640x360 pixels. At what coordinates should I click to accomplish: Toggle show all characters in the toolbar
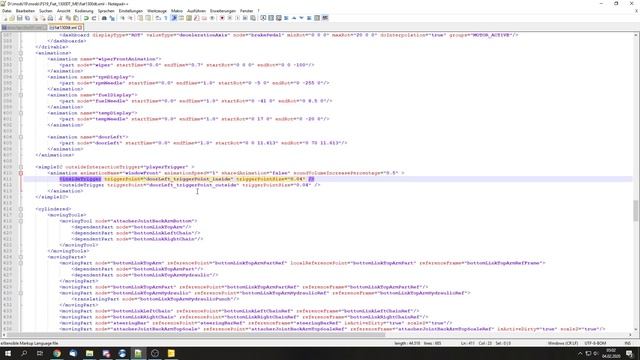pos(166,18)
